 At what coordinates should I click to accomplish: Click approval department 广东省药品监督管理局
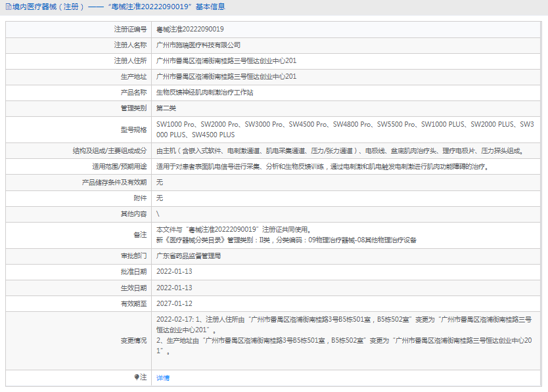tap(189, 256)
